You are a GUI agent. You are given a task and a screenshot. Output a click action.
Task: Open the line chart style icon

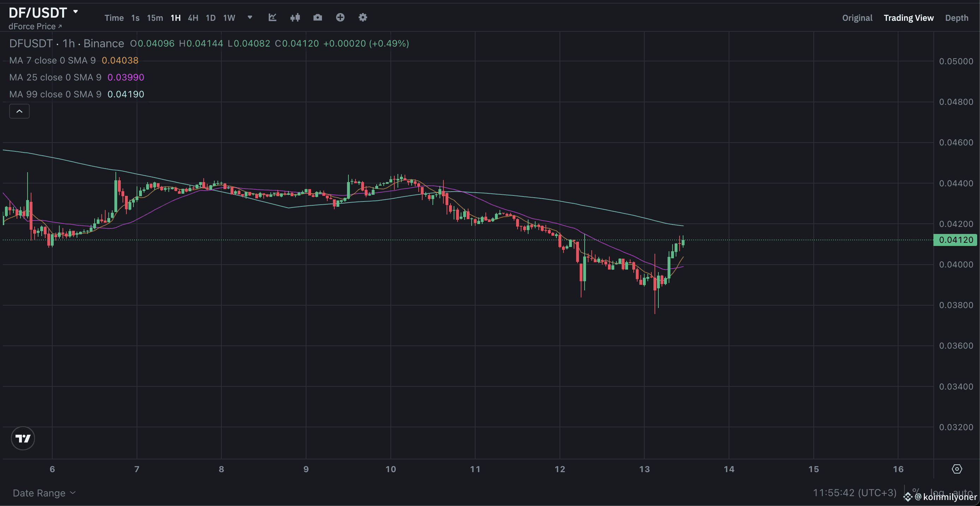(273, 18)
